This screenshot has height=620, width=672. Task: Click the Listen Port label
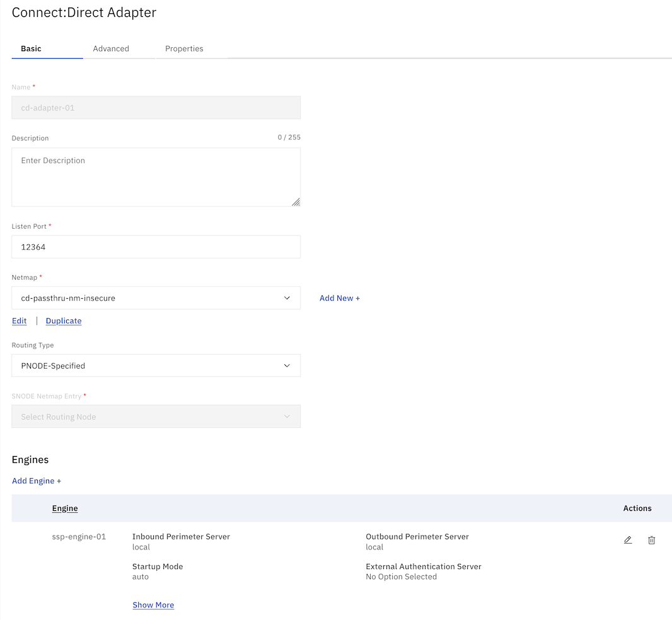29,226
